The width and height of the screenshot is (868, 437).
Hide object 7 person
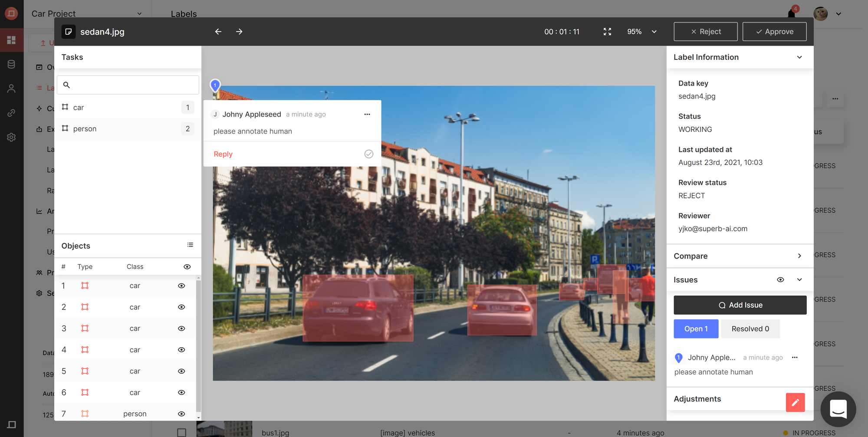pos(181,414)
